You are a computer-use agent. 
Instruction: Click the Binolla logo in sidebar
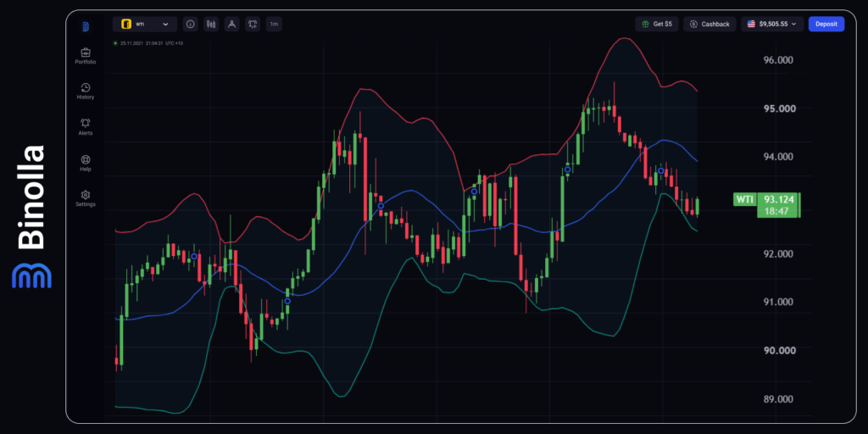86,26
